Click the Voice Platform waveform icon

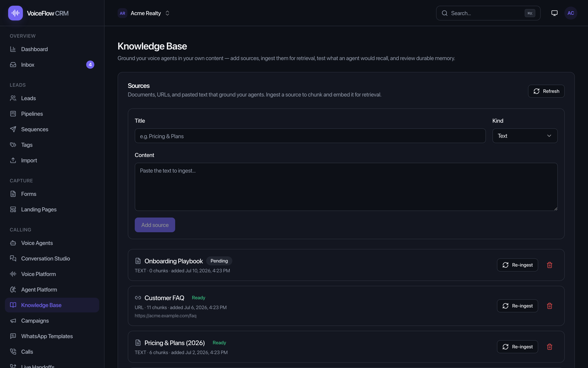click(13, 274)
